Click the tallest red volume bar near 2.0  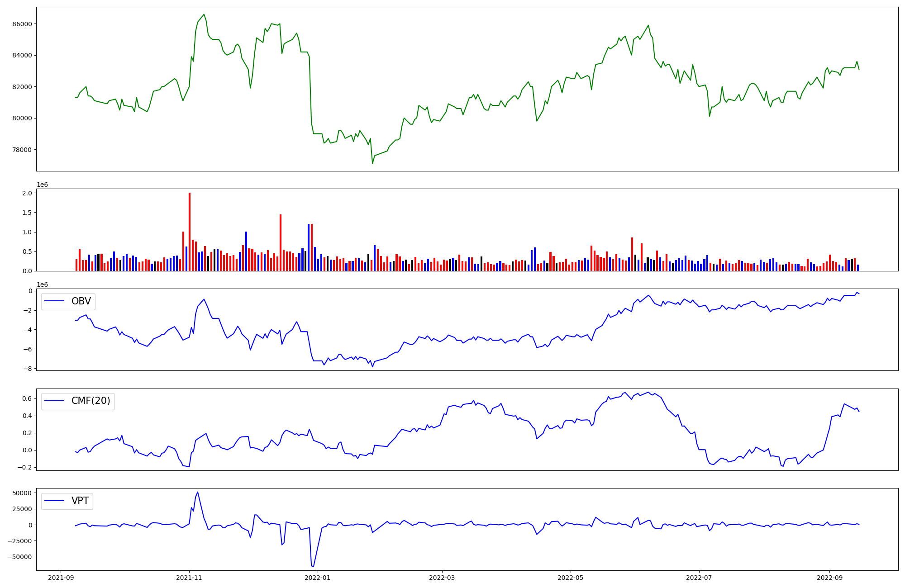coord(190,231)
